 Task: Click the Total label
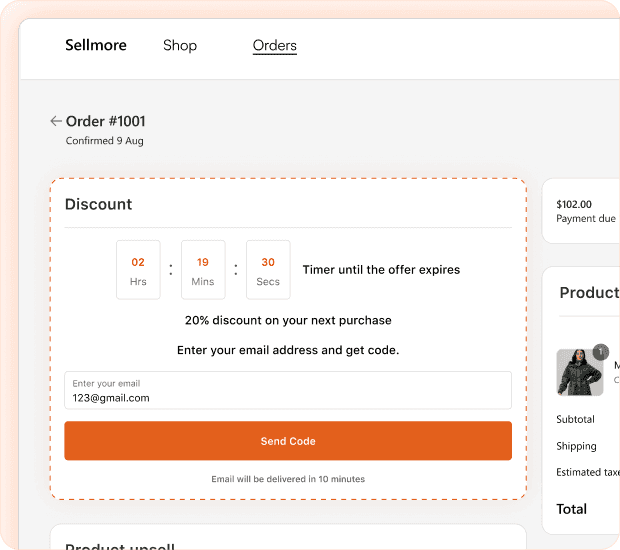pos(571,509)
